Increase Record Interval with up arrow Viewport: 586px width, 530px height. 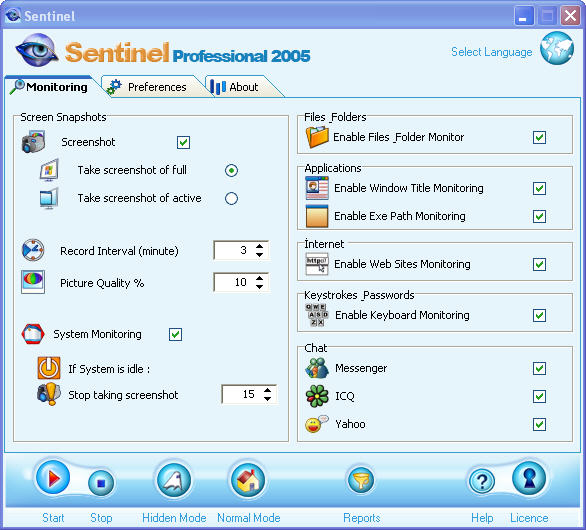click(260, 246)
